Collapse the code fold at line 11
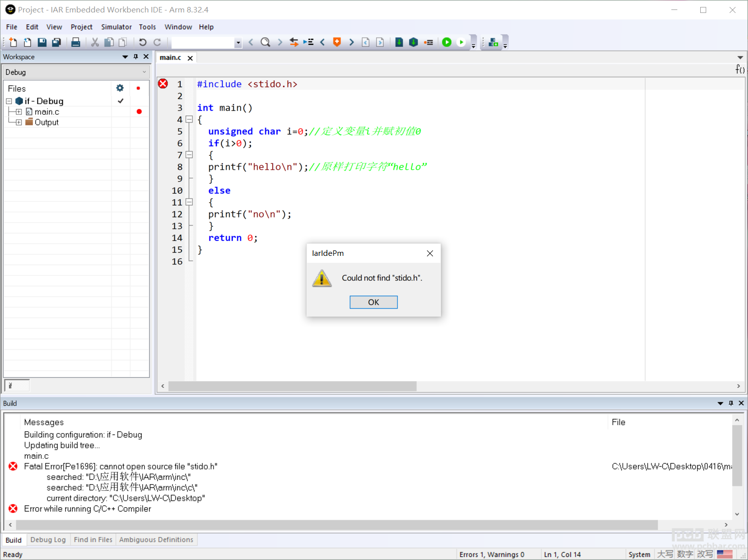 click(189, 202)
